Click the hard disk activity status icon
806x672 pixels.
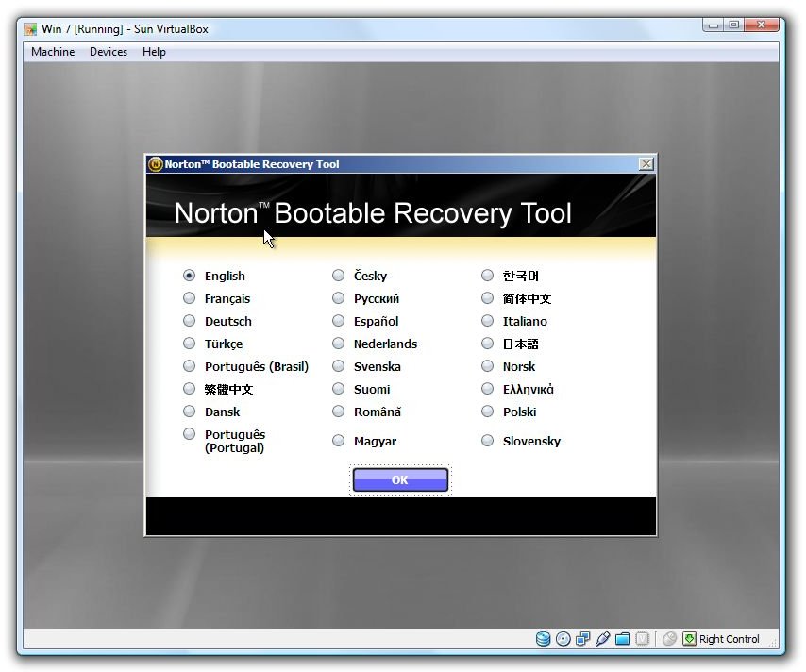(x=543, y=639)
